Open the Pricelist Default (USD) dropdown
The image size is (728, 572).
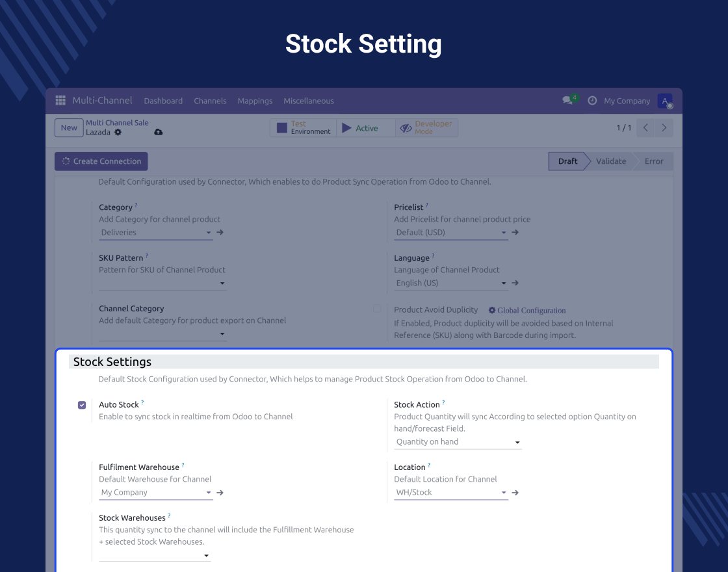(451, 232)
